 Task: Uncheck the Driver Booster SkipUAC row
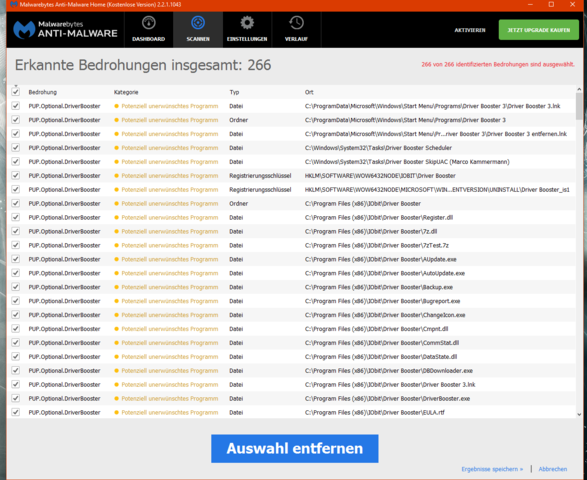coord(16,161)
